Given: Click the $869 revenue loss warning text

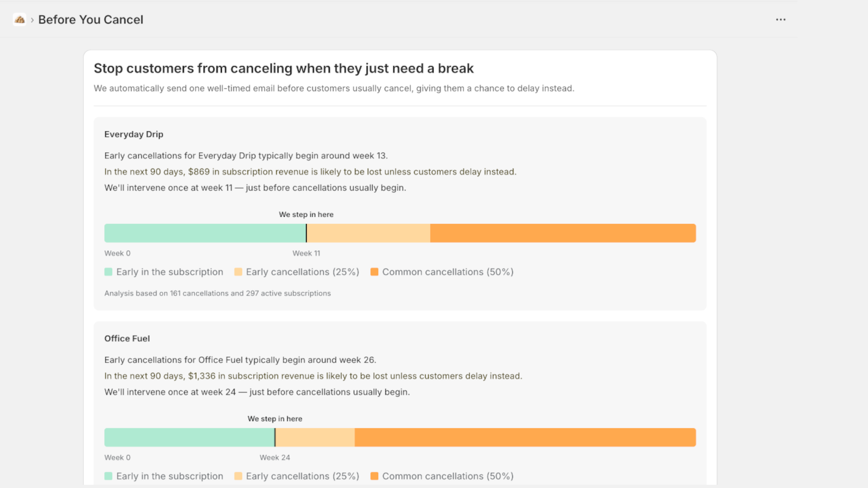Looking at the screenshot, I should (x=310, y=172).
